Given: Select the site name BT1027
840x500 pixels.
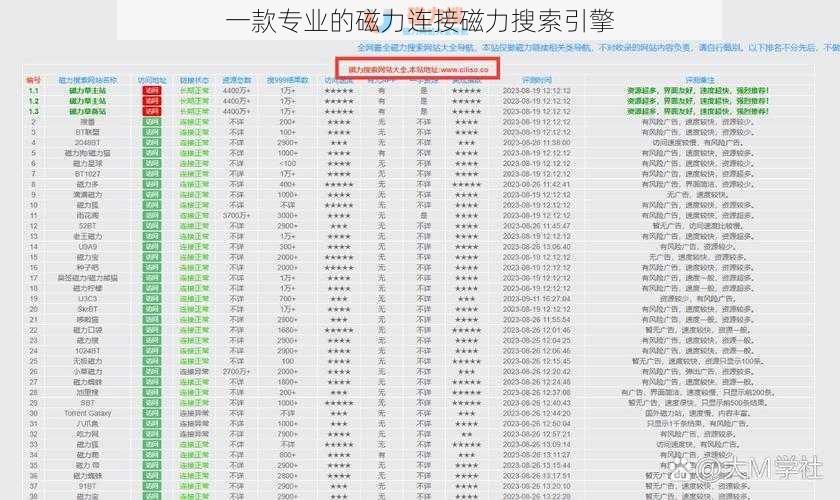Looking at the screenshot, I should tap(87, 174).
